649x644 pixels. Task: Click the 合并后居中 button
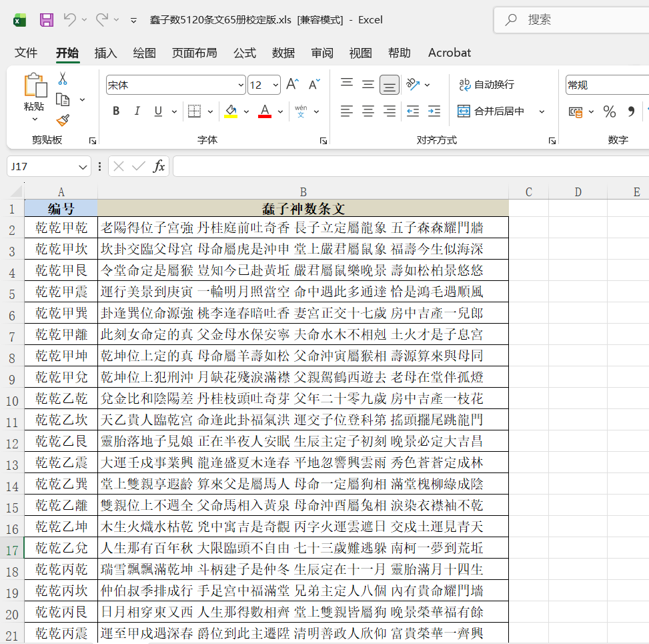pyautogui.click(x=490, y=111)
